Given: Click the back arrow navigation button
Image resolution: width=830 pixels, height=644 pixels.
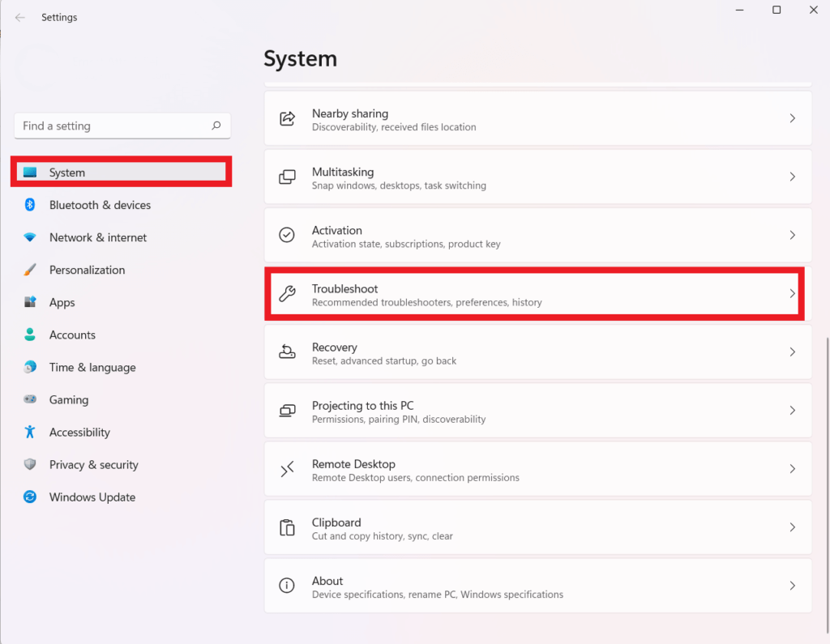Looking at the screenshot, I should (x=19, y=17).
